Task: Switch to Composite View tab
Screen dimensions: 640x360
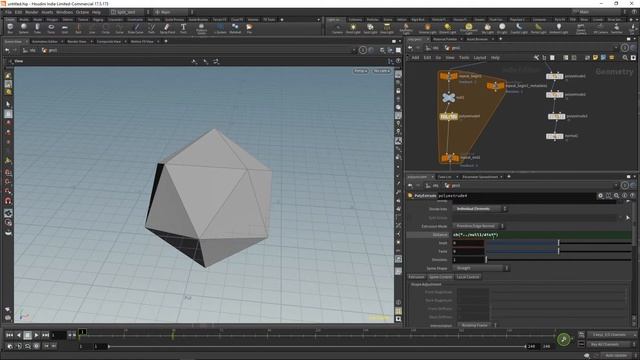Action: click(109, 41)
